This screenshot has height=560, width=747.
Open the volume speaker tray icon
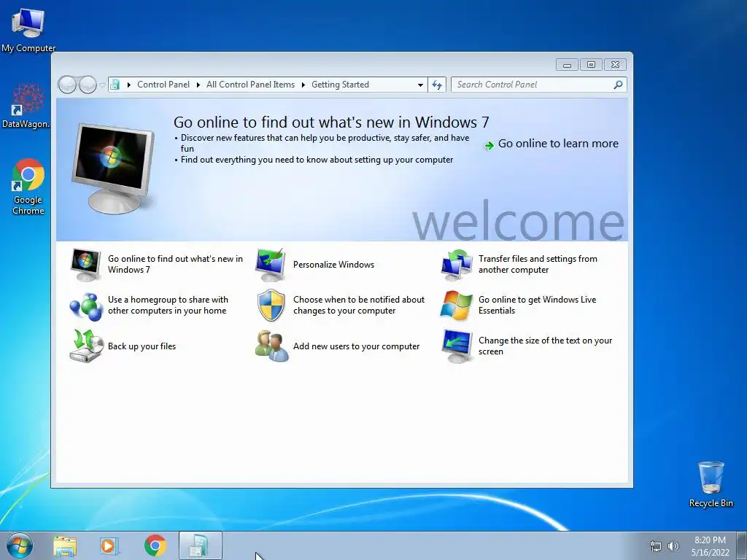[x=673, y=546]
